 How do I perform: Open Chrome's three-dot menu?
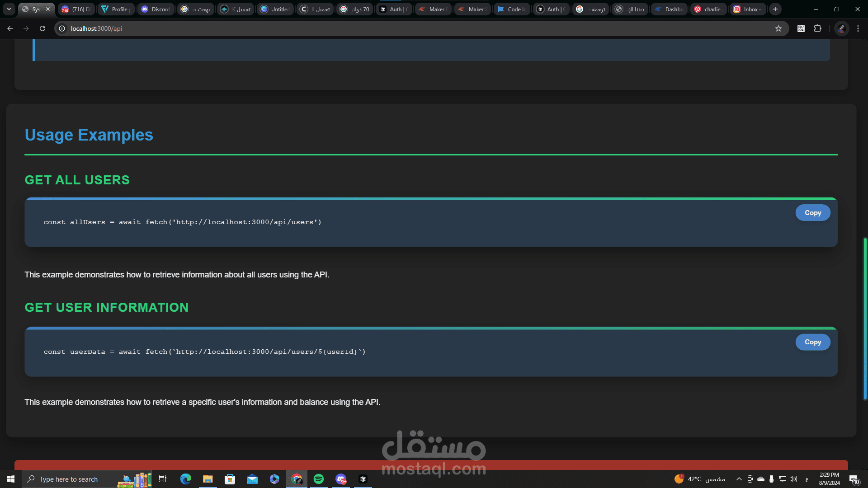coord(858,28)
